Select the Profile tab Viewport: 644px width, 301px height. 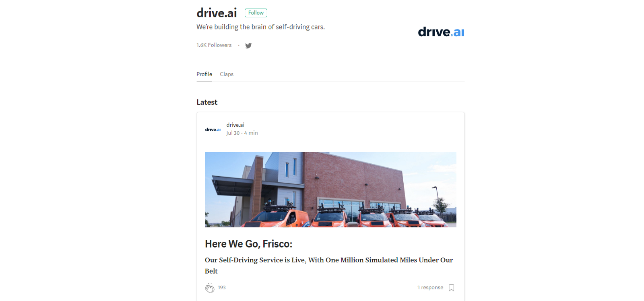click(x=204, y=74)
